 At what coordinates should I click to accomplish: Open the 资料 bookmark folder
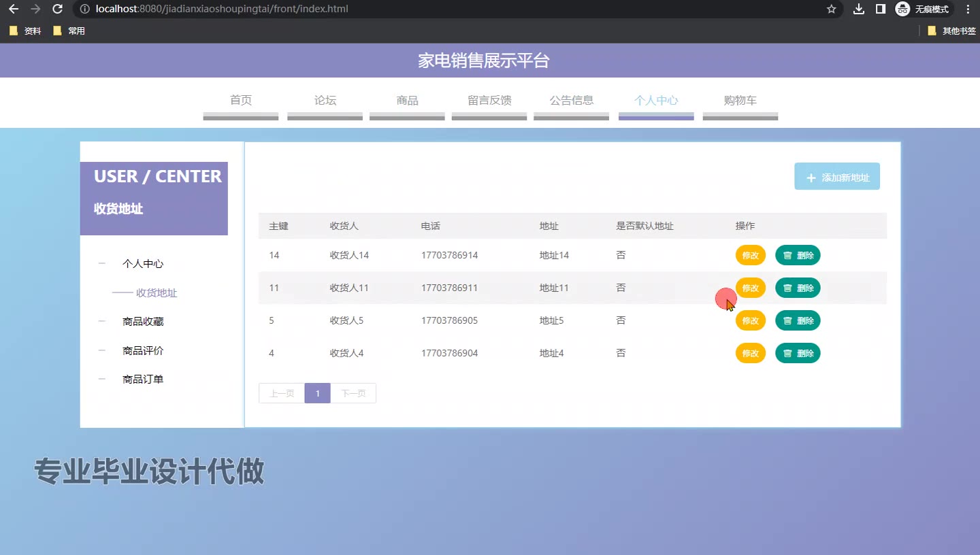click(x=26, y=31)
